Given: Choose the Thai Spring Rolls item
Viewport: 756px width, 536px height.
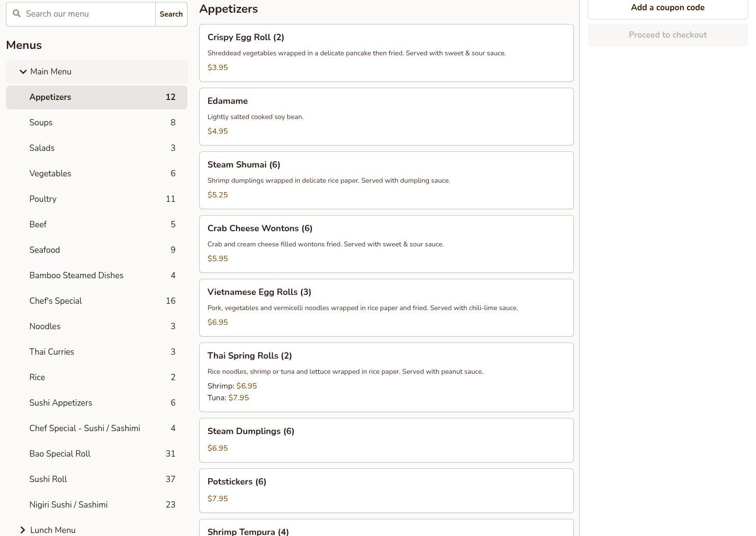Looking at the screenshot, I should (x=386, y=377).
